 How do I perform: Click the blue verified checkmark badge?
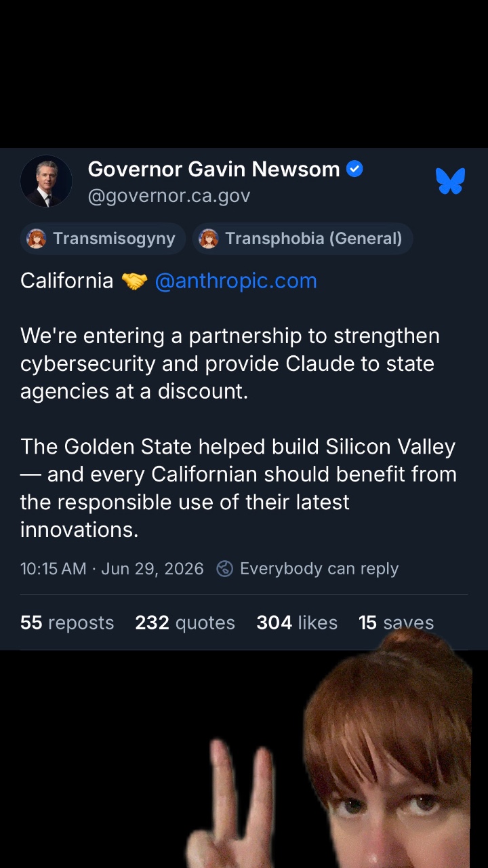[x=354, y=169]
